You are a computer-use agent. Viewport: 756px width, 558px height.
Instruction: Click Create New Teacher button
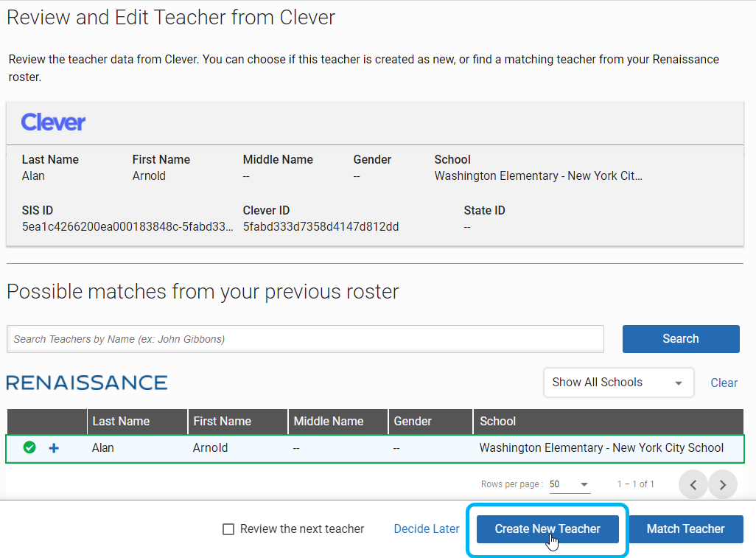(547, 529)
